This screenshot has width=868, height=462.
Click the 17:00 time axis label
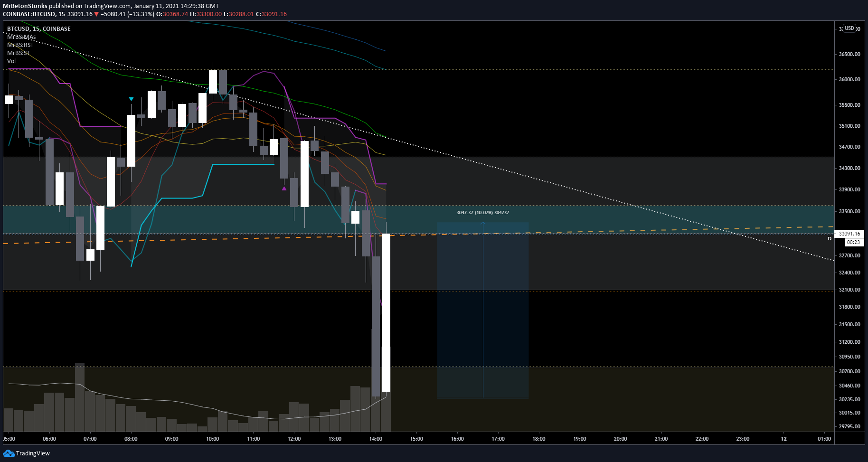click(498, 439)
